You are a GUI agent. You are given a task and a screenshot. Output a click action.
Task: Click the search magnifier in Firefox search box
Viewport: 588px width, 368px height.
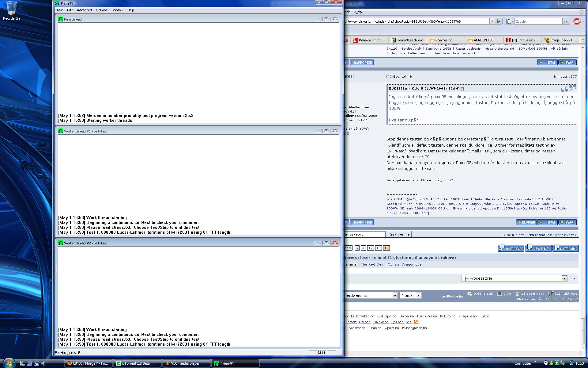(566, 21)
